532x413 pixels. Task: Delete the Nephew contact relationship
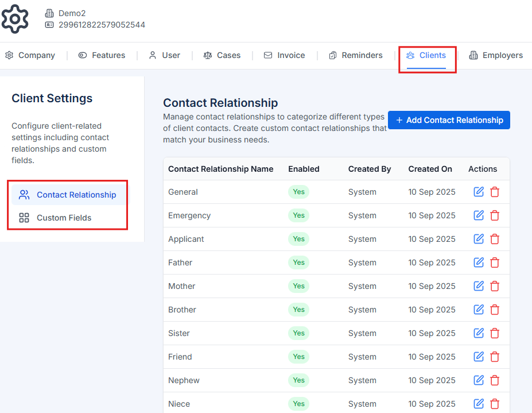495,380
